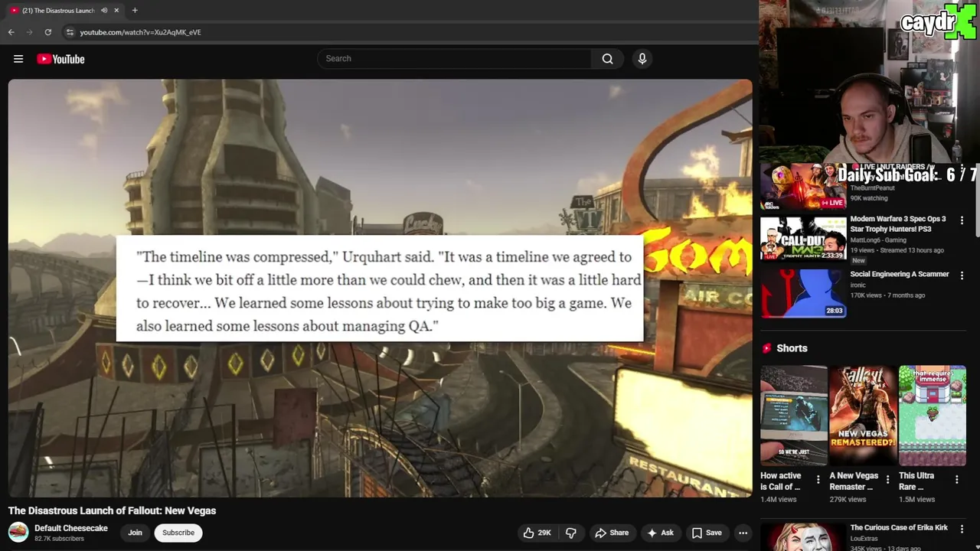Click the Shorts section icon
This screenshot has width=980, height=551.
766,348
